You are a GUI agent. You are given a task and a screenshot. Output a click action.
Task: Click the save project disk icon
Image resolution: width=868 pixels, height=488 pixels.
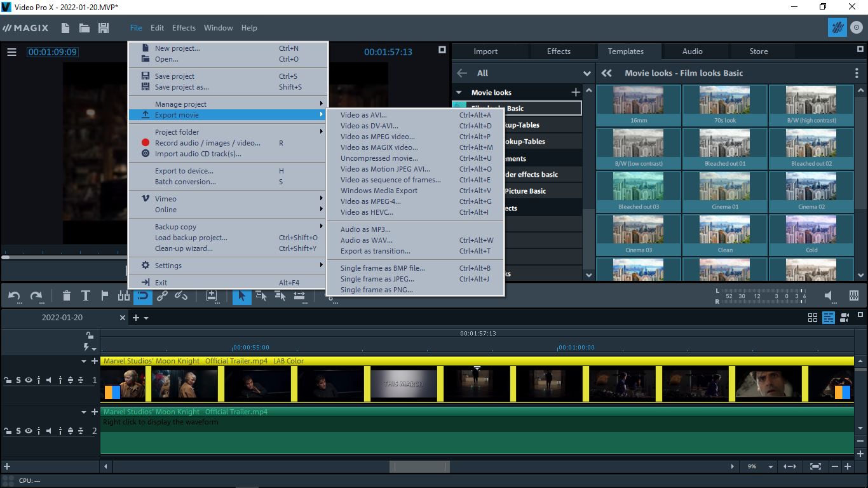[103, 28]
